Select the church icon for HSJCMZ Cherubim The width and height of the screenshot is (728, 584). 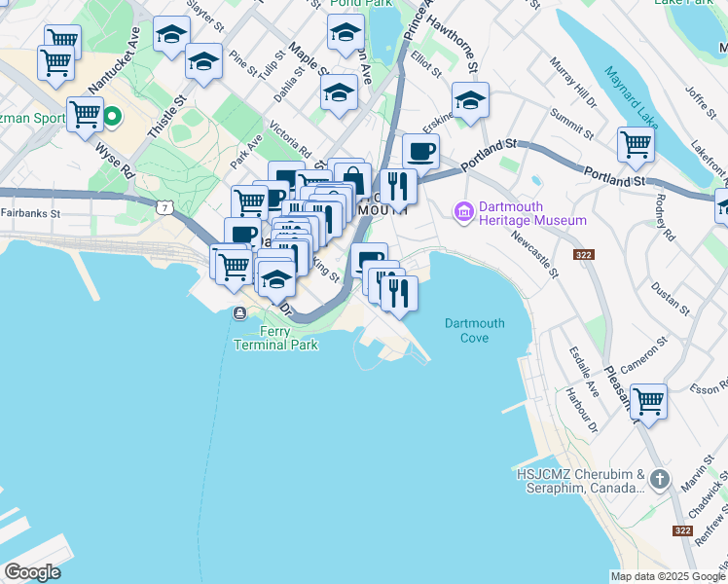click(660, 479)
